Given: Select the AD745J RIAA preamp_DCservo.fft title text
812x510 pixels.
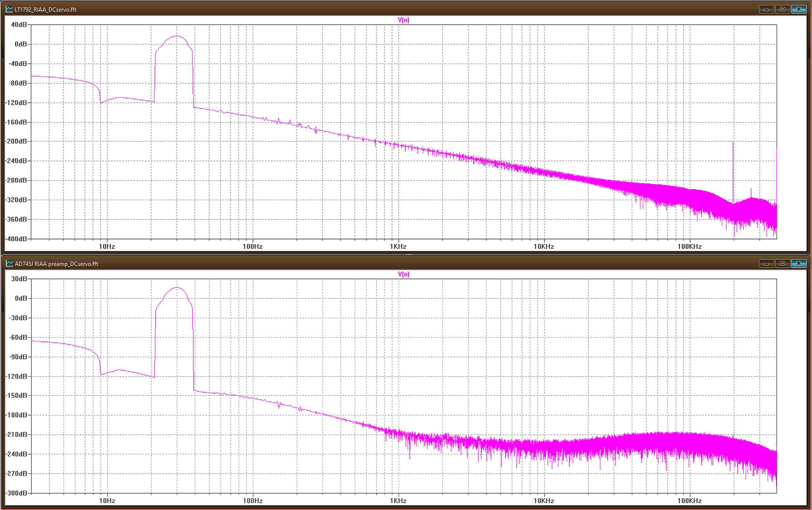Looking at the screenshot, I should click(x=57, y=264).
